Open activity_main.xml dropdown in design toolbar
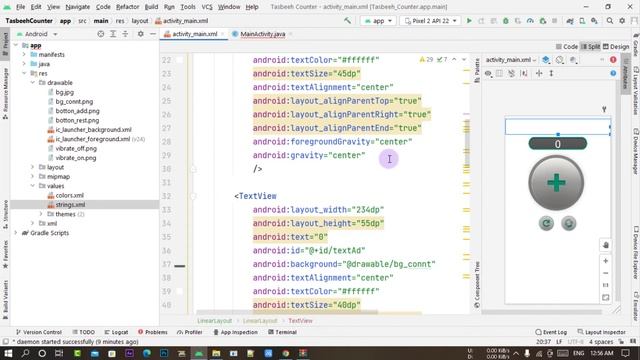The image size is (640, 360). [x=511, y=60]
